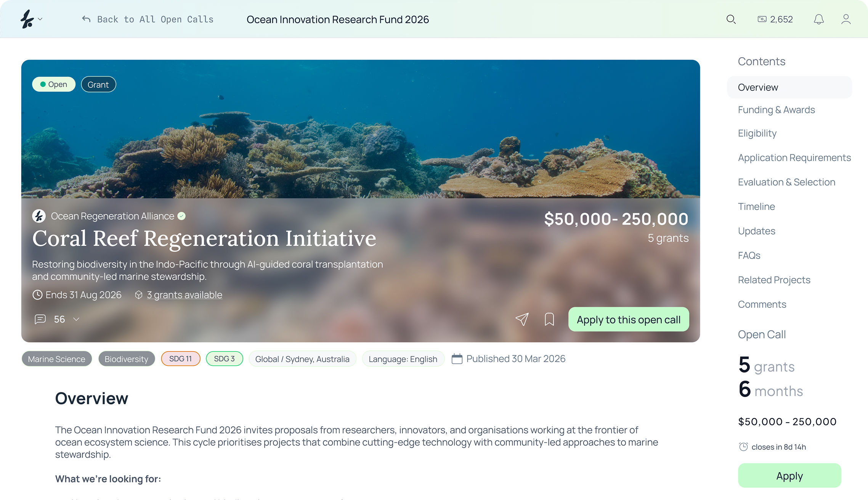This screenshot has height=500, width=868.
Task: Open the 3 grants available link
Action: [185, 295]
